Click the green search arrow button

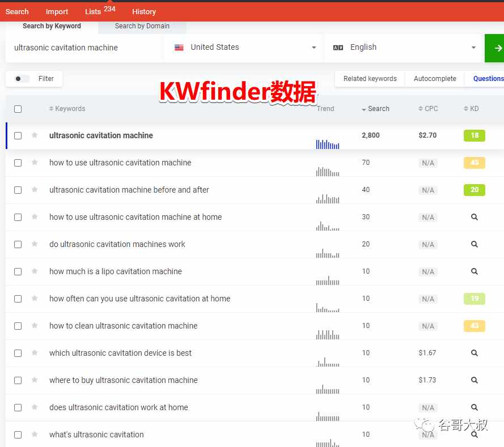point(494,48)
